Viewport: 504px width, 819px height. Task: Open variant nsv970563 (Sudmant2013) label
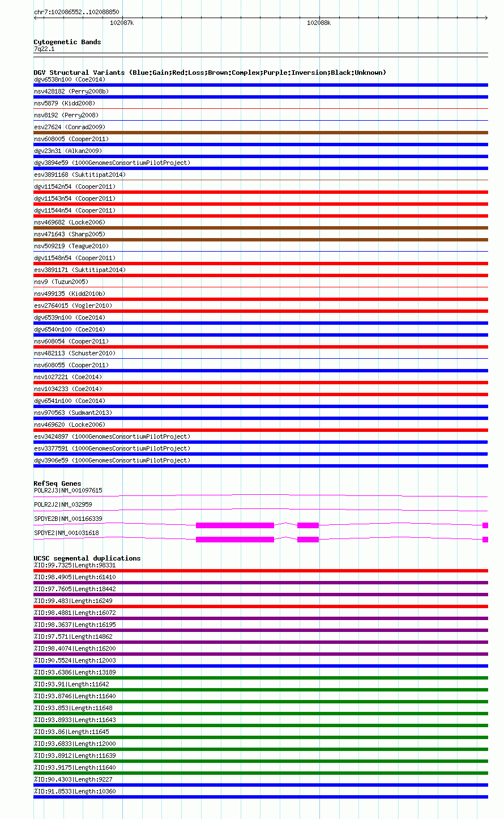(73, 413)
